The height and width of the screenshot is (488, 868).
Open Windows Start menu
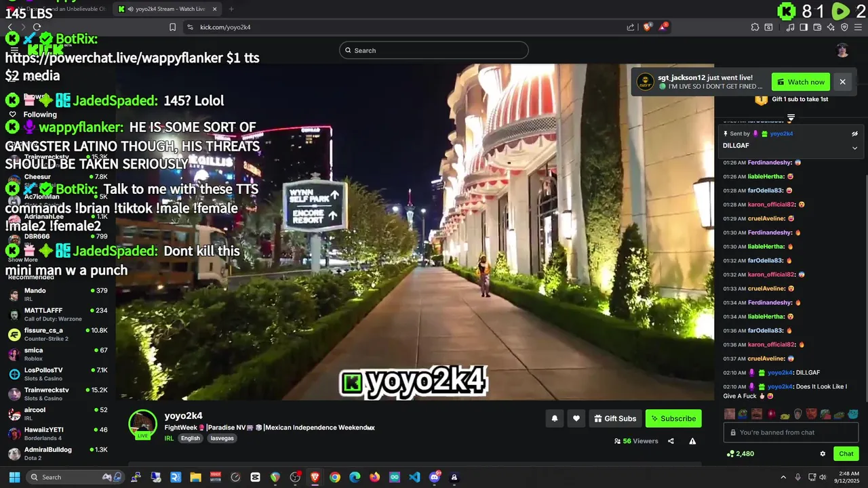coord(14,477)
